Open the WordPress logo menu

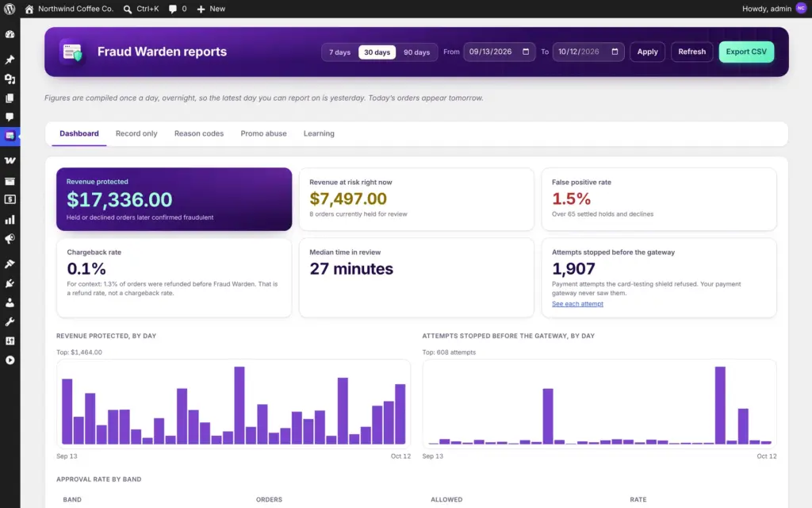[x=10, y=9]
